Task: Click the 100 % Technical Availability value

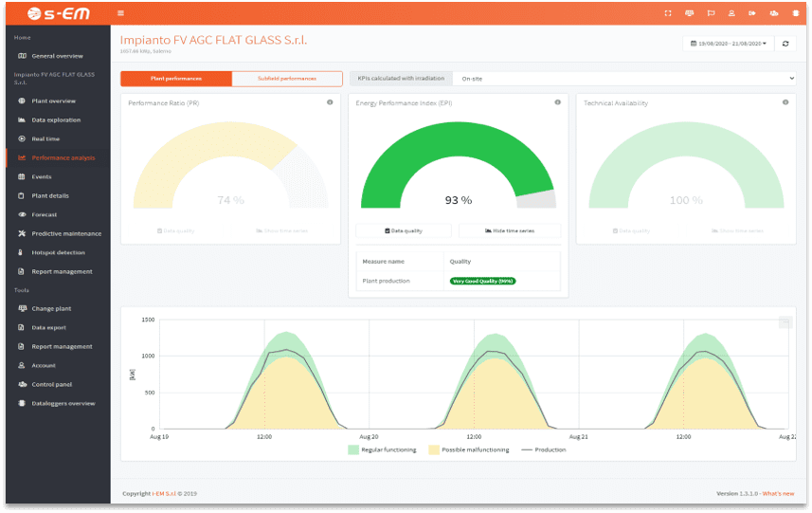Action: pyautogui.click(x=686, y=200)
